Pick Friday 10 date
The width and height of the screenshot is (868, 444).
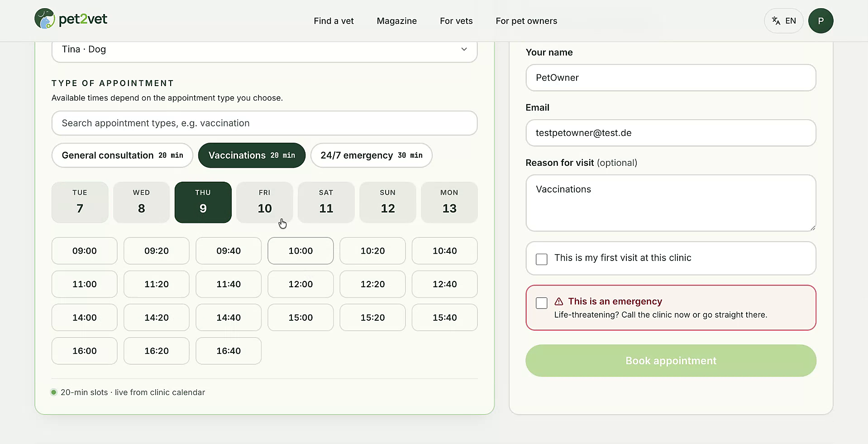point(264,202)
